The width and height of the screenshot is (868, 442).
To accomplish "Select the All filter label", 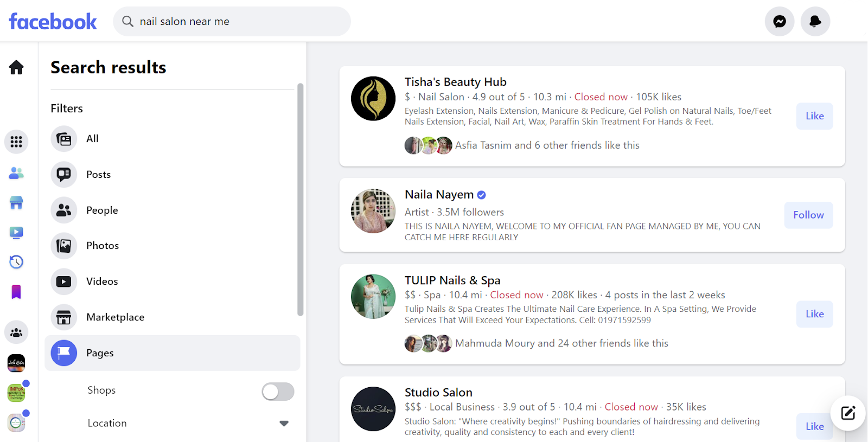I will tap(92, 139).
